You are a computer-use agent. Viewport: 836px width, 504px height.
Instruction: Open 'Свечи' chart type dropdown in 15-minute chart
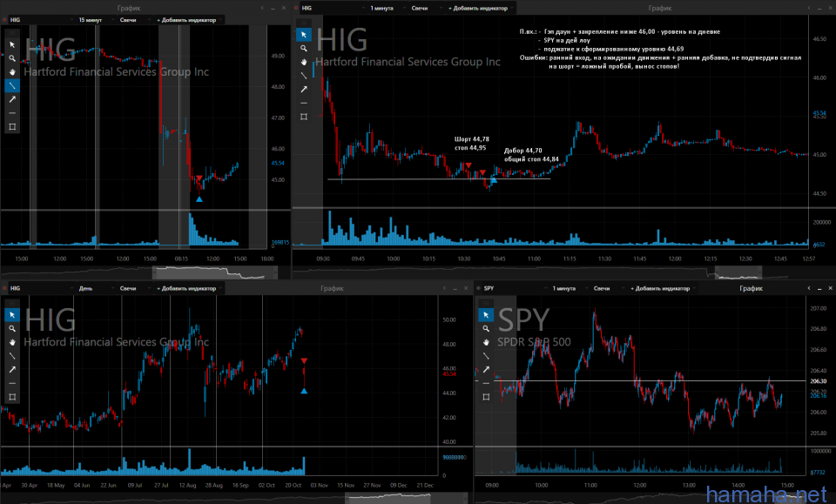(x=134, y=20)
